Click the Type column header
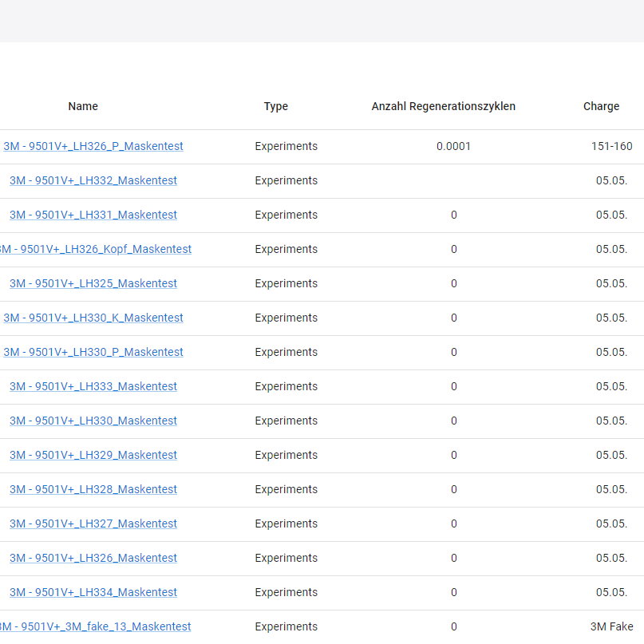This screenshot has height=644, width=644. (276, 106)
